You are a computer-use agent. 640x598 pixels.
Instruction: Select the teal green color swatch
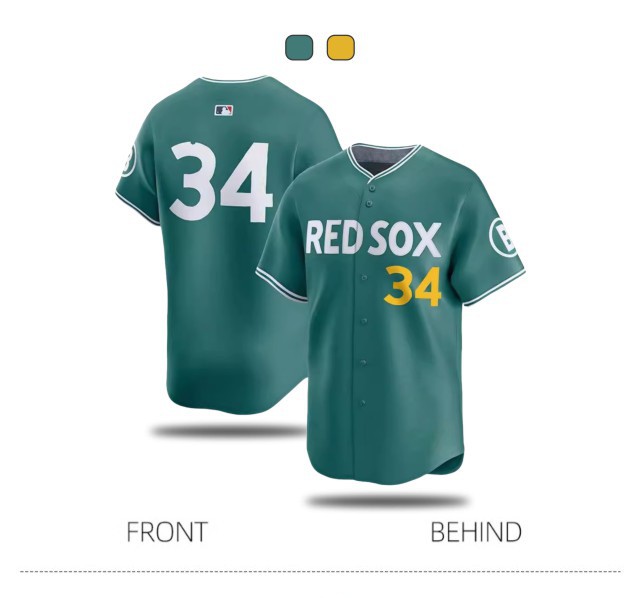click(x=299, y=47)
